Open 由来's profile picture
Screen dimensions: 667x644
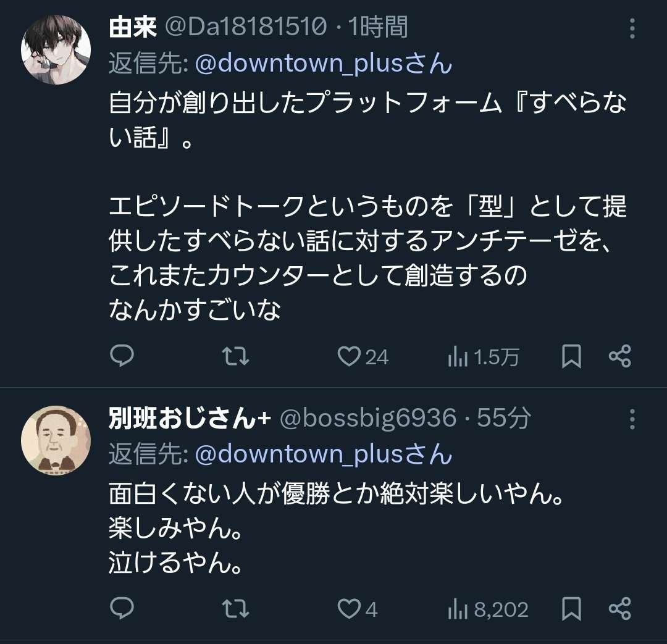56,49
